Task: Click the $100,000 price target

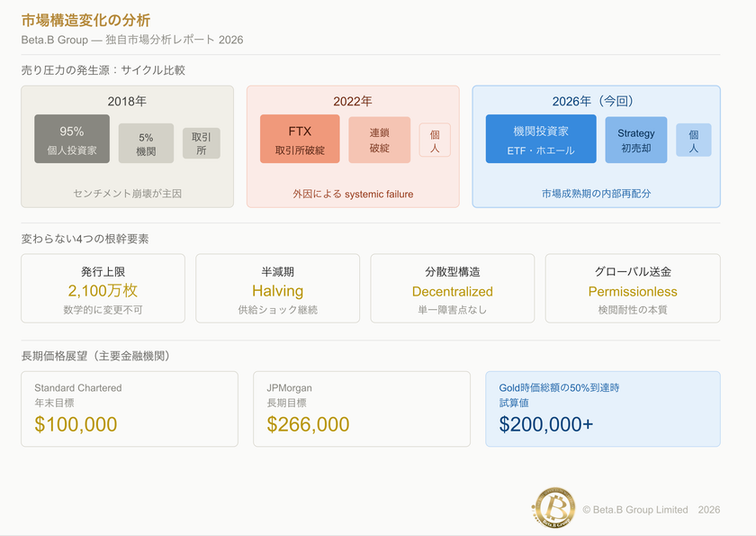Action: pos(76,424)
